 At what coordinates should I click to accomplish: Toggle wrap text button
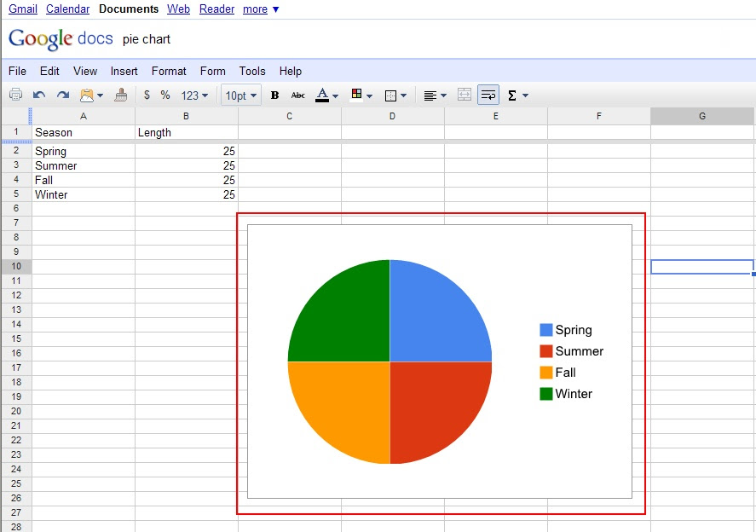pyautogui.click(x=488, y=95)
